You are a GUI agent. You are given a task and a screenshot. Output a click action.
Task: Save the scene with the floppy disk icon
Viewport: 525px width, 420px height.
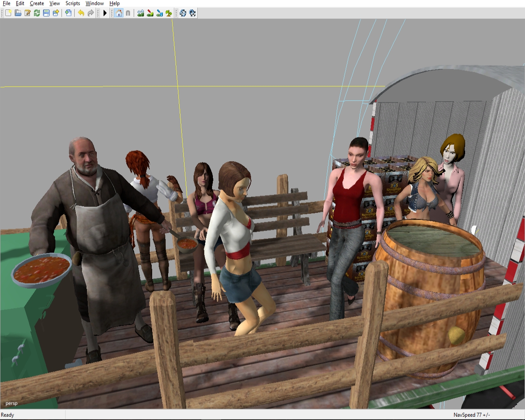pos(46,13)
